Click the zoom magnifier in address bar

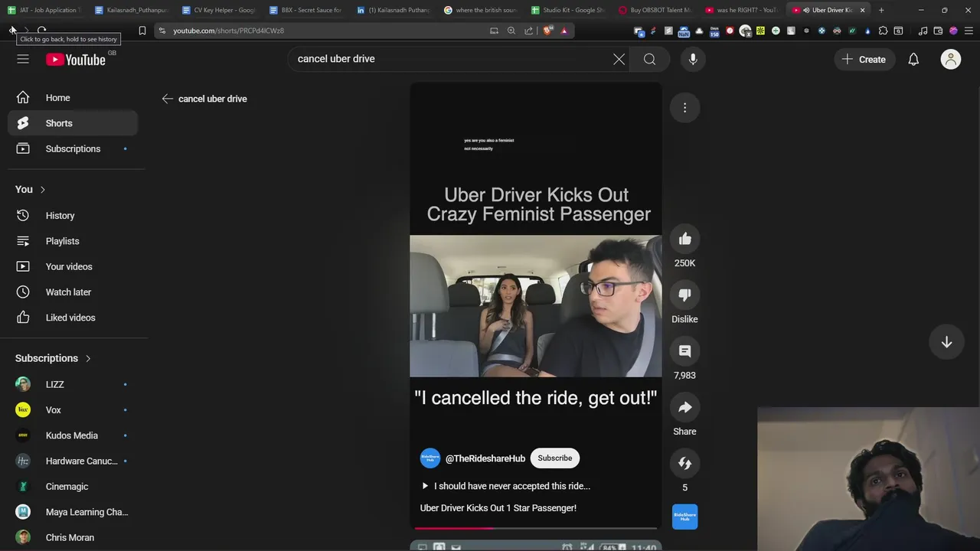[x=511, y=31]
